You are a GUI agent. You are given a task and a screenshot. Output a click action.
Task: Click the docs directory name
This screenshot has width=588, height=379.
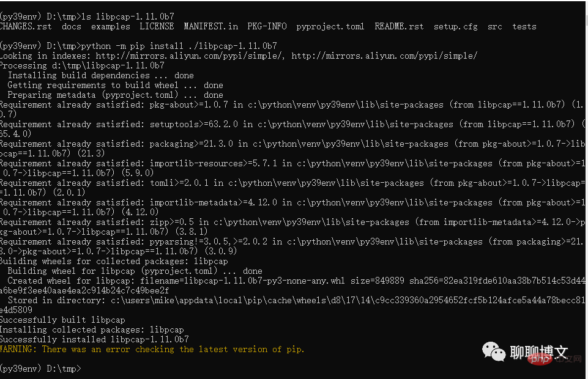[x=72, y=26]
